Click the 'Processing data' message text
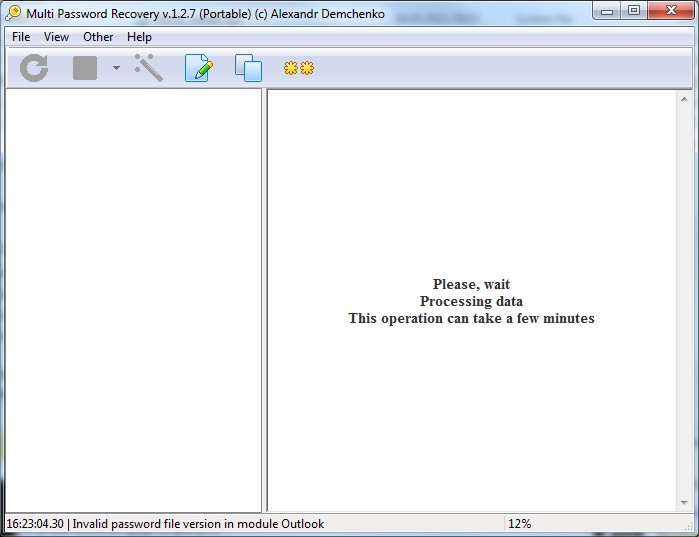Image resolution: width=699 pixels, height=537 pixels. pyautogui.click(x=471, y=301)
